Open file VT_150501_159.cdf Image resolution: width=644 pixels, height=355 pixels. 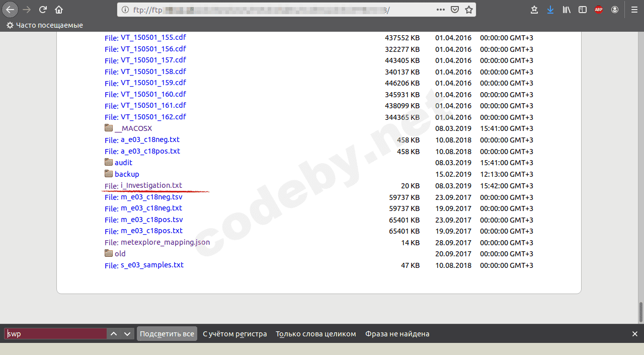(x=153, y=83)
